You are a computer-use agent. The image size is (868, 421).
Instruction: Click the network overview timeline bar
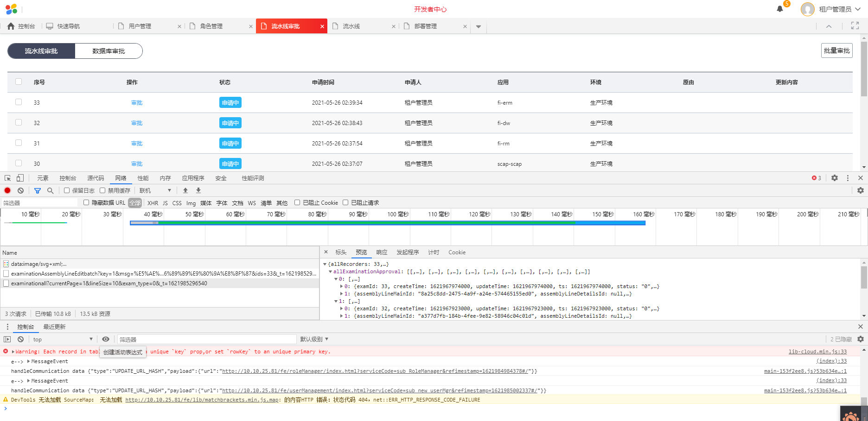pos(388,223)
